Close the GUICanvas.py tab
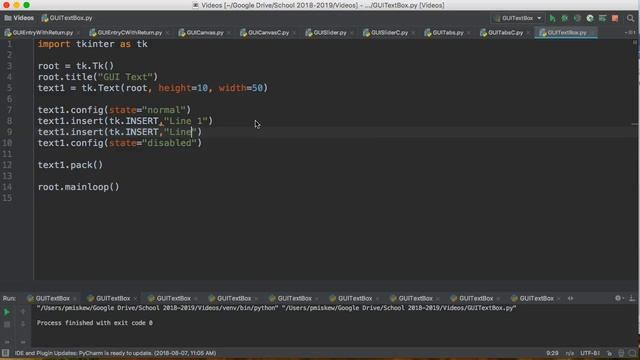 click(x=229, y=33)
